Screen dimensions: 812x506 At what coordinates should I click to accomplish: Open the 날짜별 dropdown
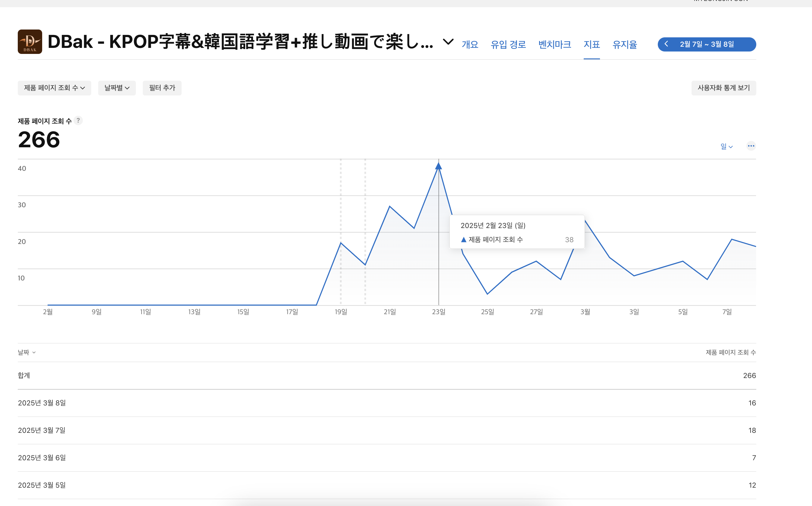pos(117,88)
